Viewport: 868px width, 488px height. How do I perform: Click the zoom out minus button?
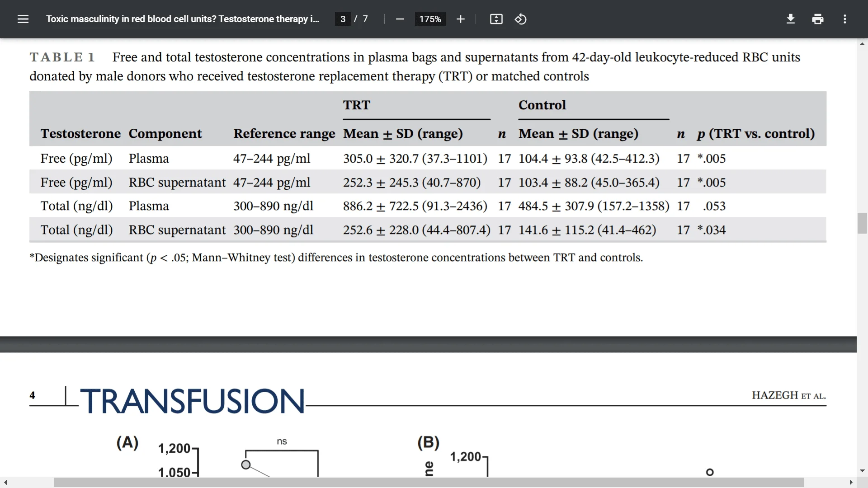[400, 19]
